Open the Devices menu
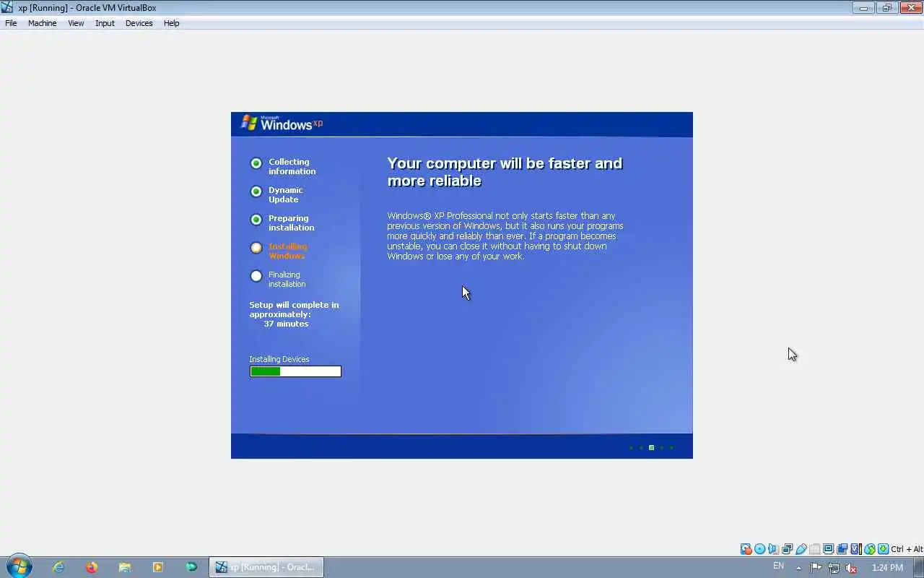 pos(139,23)
